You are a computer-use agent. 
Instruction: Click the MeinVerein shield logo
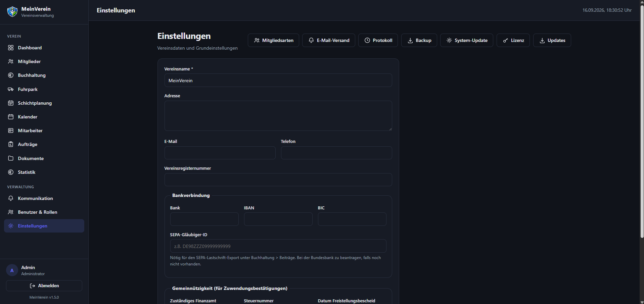coord(12,12)
